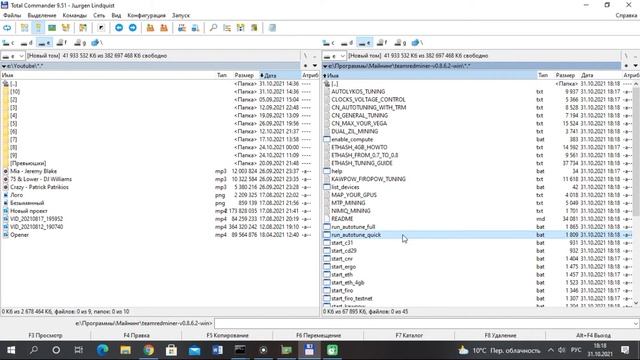The width and height of the screenshot is (640, 360).
Task: Switch left panel to drive g
Action: pyautogui.click(x=80, y=42)
